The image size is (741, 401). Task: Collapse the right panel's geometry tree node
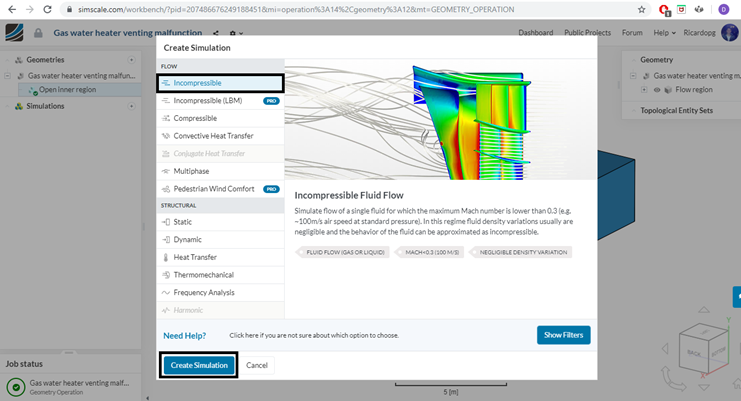pyautogui.click(x=633, y=76)
